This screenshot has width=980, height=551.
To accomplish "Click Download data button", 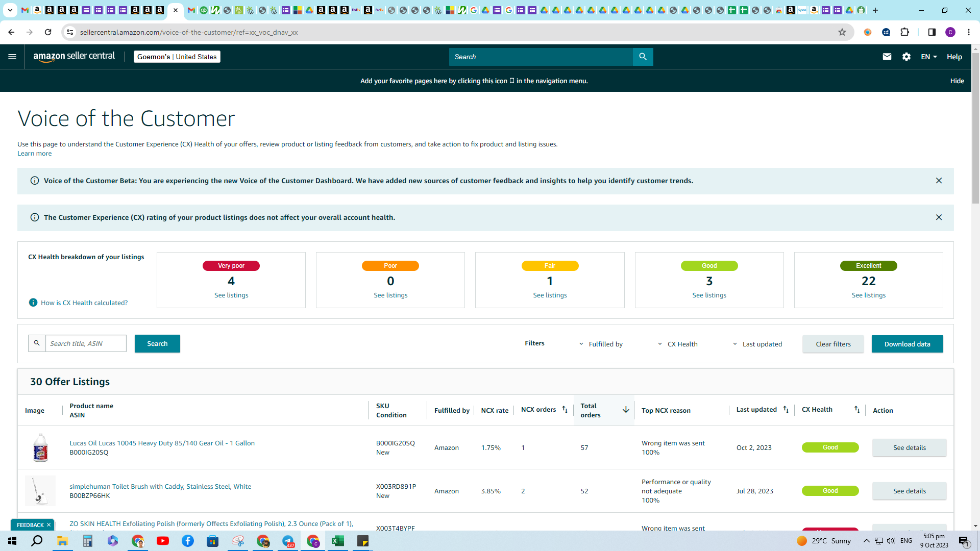I will point(907,344).
